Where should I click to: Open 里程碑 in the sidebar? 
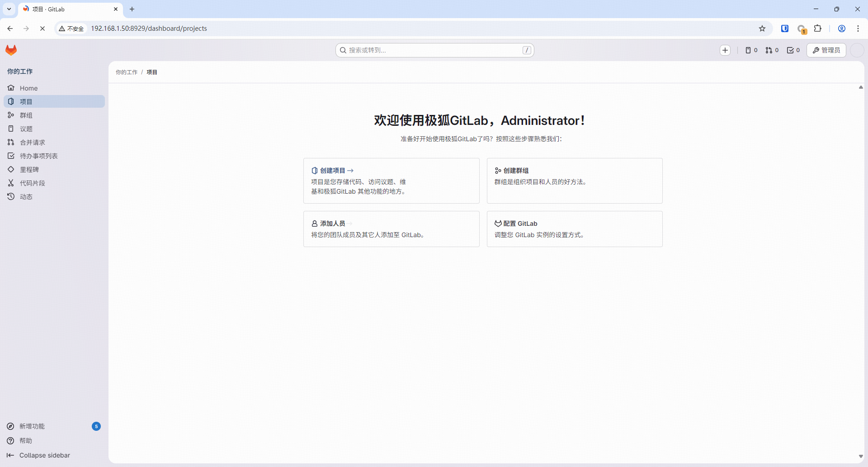54,170
